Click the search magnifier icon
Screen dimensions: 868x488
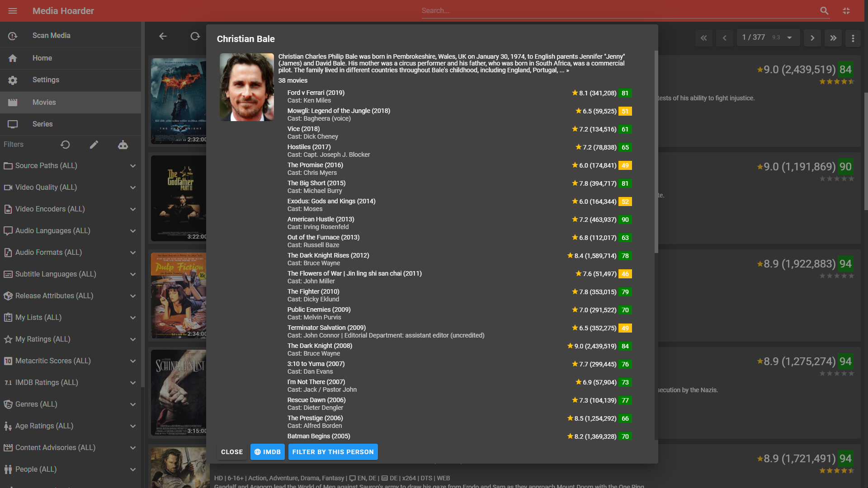click(x=824, y=11)
